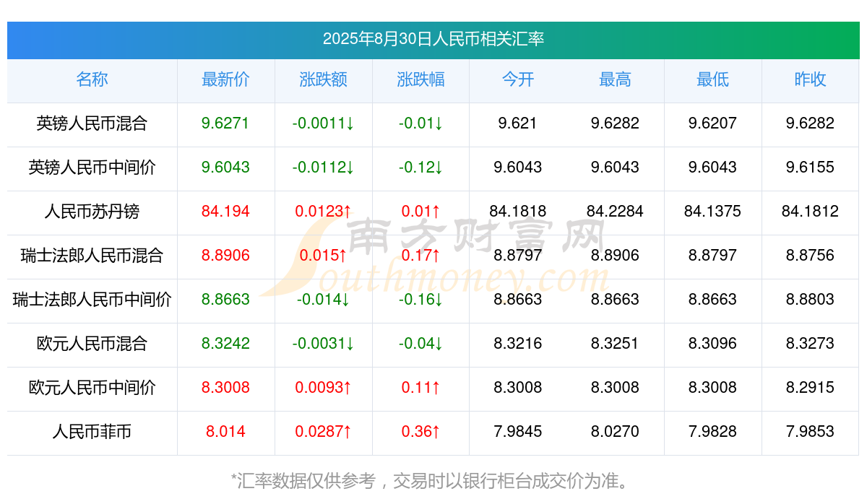Click the 瑞士法郎人民币中间价 row name

point(92,300)
